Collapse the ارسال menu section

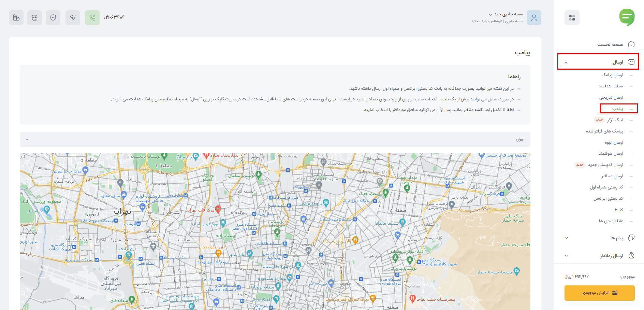point(566,62)
